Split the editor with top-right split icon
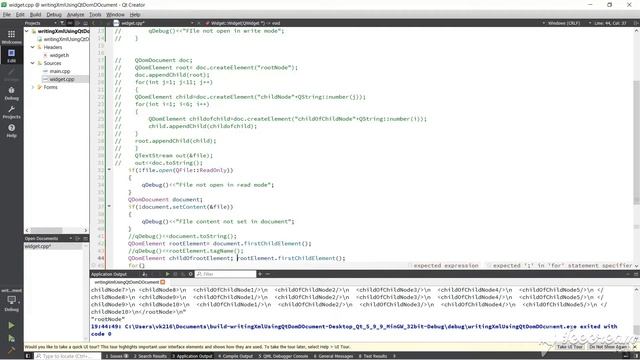640x360 pixels. [636, 23]
